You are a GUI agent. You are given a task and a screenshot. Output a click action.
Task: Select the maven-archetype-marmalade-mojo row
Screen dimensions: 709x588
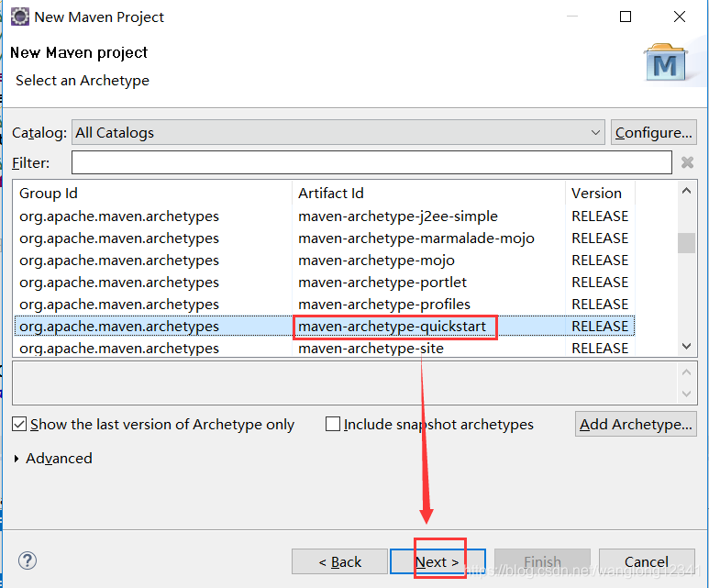pos(324,239)
